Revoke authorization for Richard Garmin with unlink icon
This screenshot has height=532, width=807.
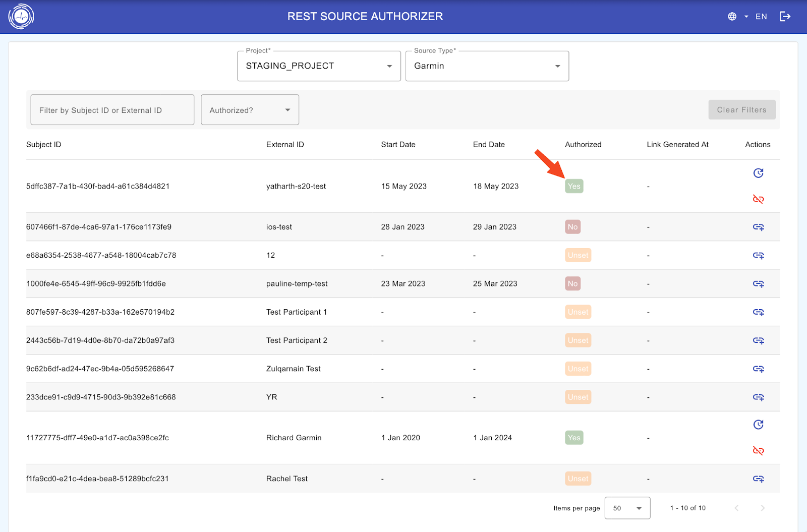pyautogui.click(x=758, y=451)
